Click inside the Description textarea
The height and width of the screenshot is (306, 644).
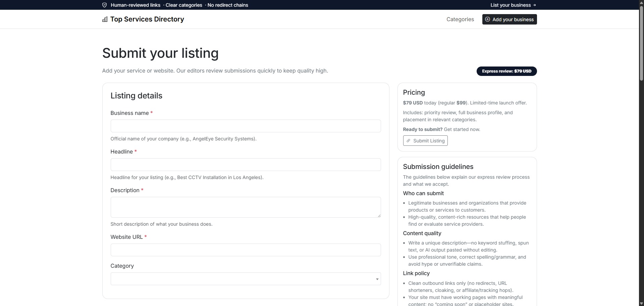click(x=246, y=207)
